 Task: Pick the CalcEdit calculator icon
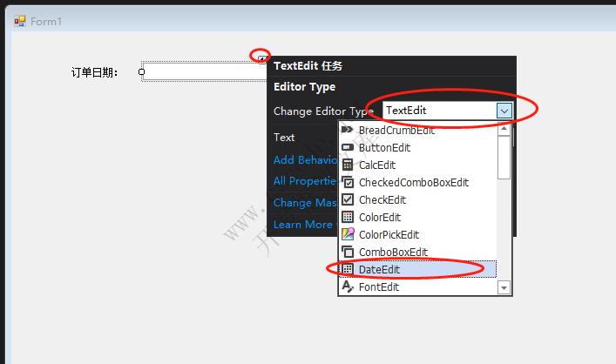click(348, 165)
